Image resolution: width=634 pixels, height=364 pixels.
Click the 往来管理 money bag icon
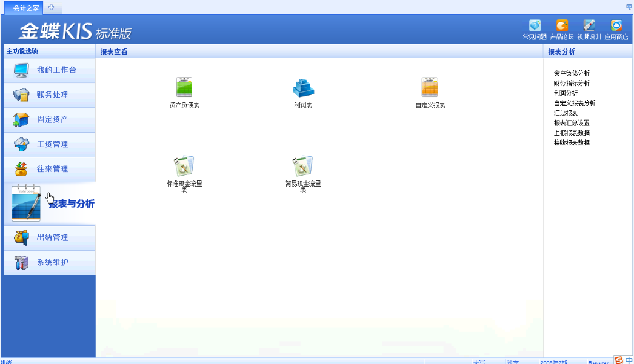click(21, 169)
